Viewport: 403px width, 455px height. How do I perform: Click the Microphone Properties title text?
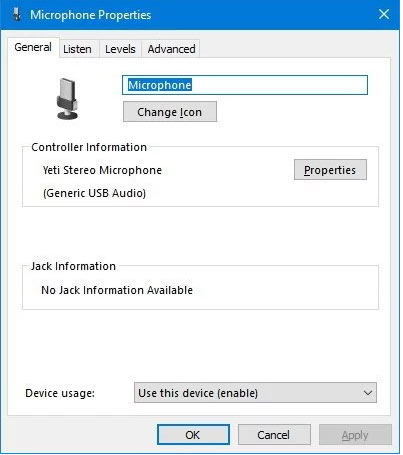pyautogui.click(x=91, y=15)
